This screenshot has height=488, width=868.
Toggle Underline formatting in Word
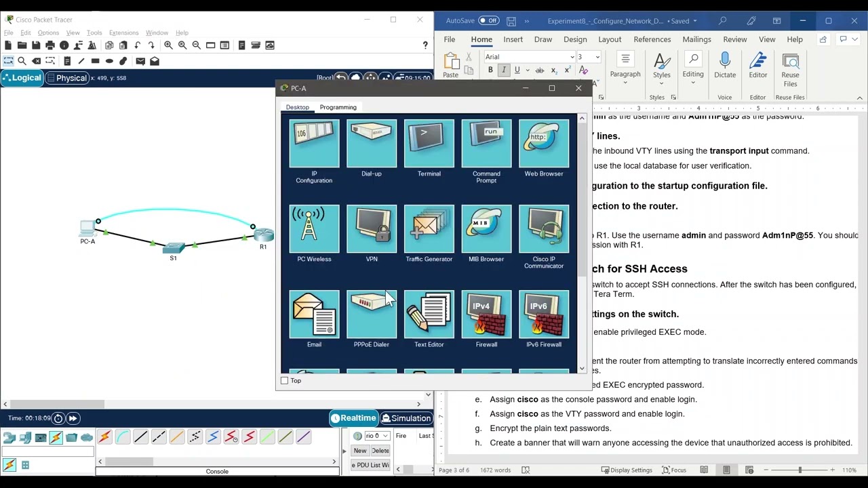click(517, 70)
